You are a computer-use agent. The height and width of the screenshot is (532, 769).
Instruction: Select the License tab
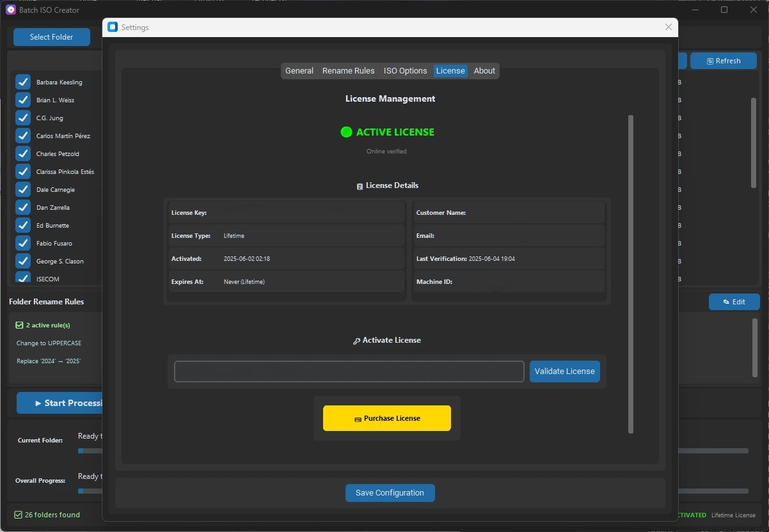pos(450,71)
